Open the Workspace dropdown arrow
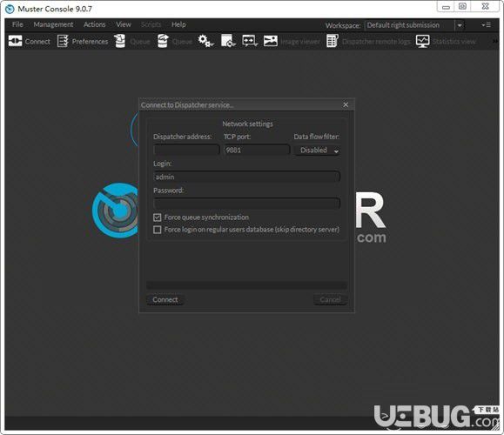This screenshot has width=504, height=435. pyautogui.click(x=460, y=25)
